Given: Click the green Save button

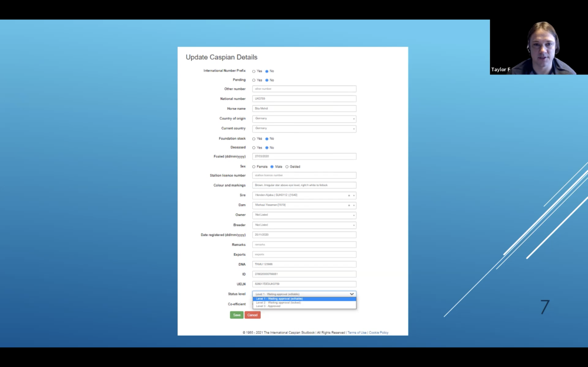Looking at the screenshot, I should [x=236, y=315].
